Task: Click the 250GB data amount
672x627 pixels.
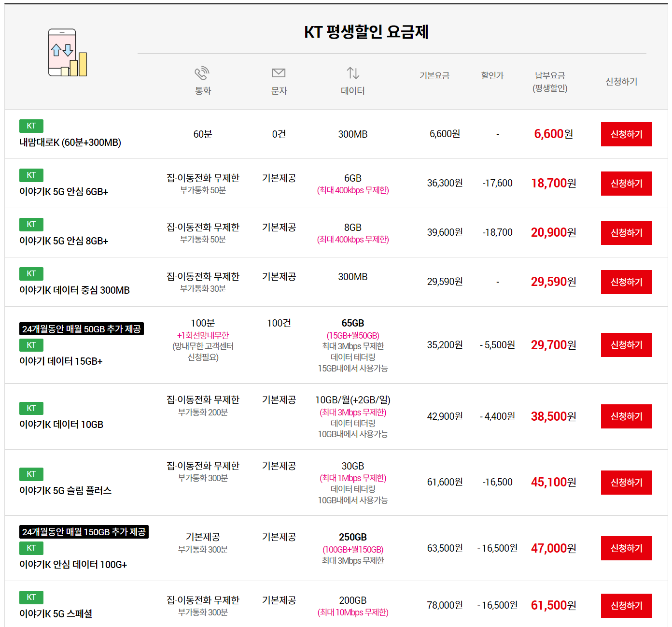Action: point(353,537)
